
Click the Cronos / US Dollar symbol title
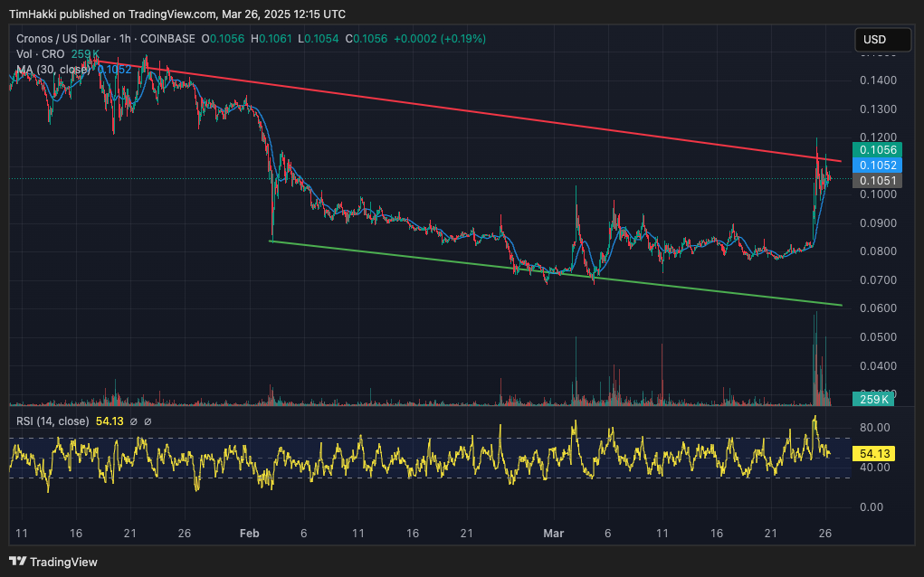62,39
